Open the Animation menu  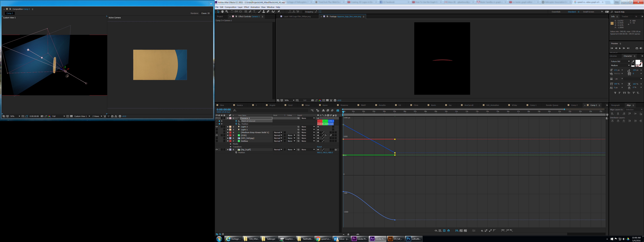[255, 7]
